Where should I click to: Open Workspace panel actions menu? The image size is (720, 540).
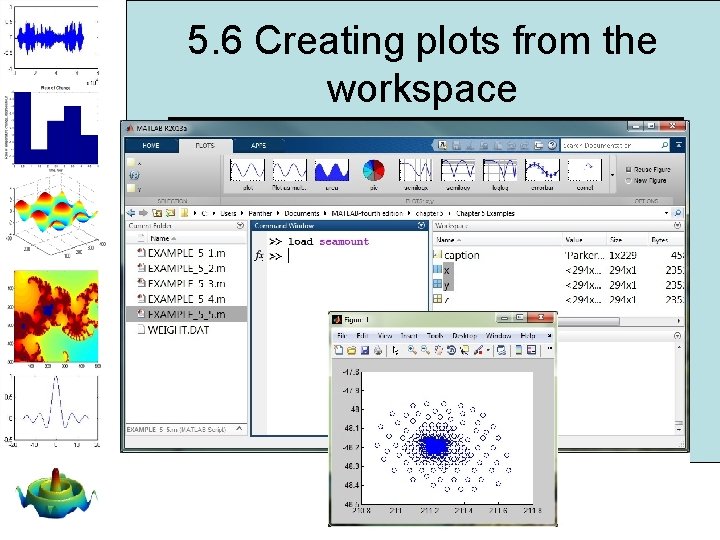[677, 225]
